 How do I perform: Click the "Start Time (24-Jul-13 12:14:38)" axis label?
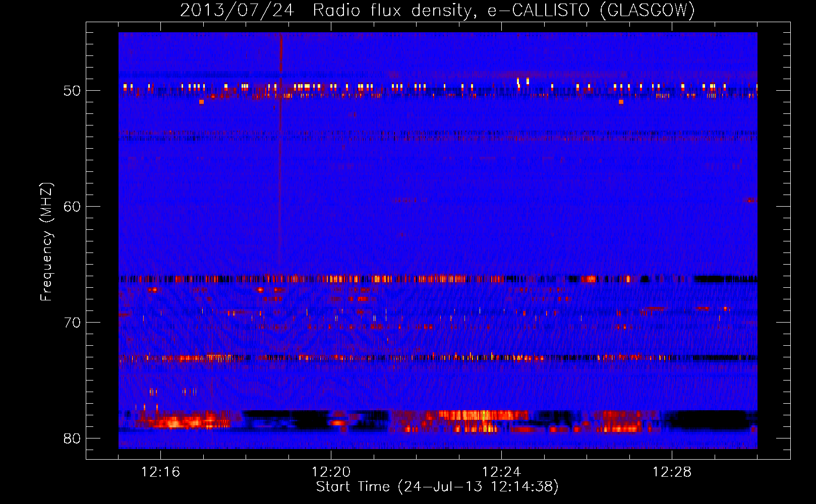pyautogui.click(x=437, y=487)
